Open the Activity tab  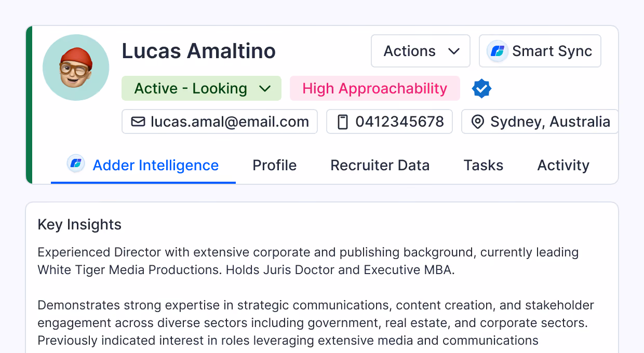pos(563,165)
